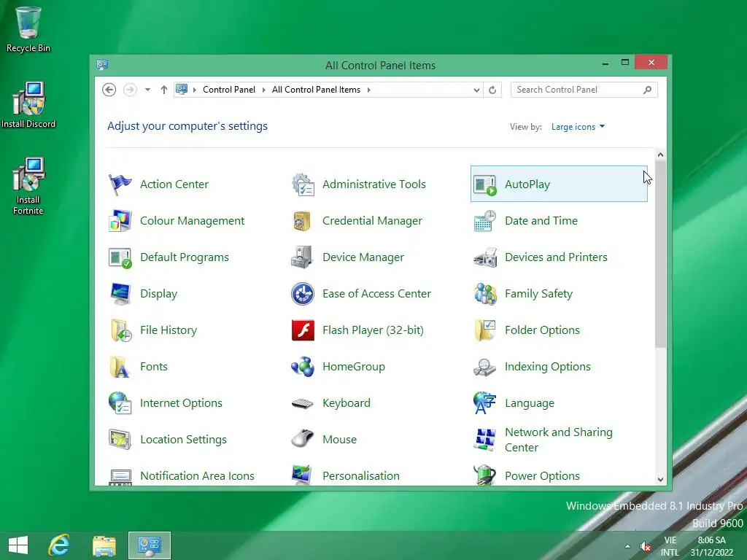Screen dimensions: 747x560
Task: Open the Location Settings icon
Action: tap(120, 440)
